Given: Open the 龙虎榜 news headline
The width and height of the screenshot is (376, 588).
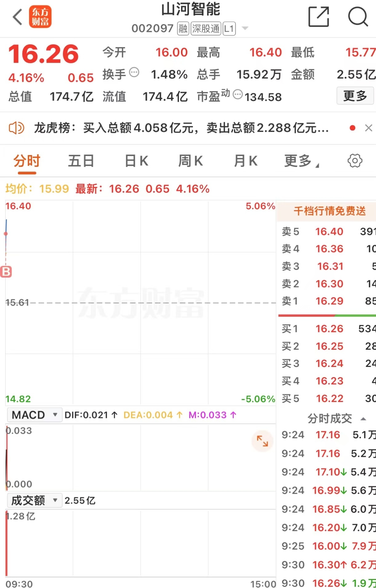Looking at the screenshot, I should click(x=181, y=128).
